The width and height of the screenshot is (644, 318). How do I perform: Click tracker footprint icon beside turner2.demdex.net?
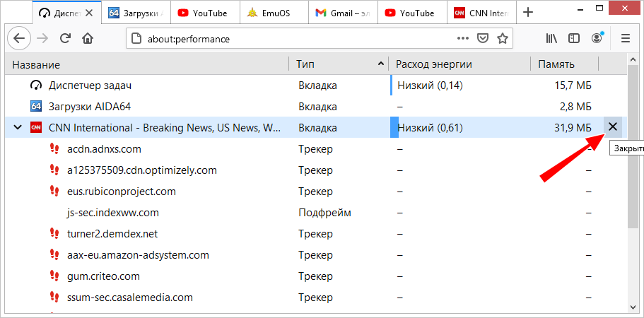point(54,234)
